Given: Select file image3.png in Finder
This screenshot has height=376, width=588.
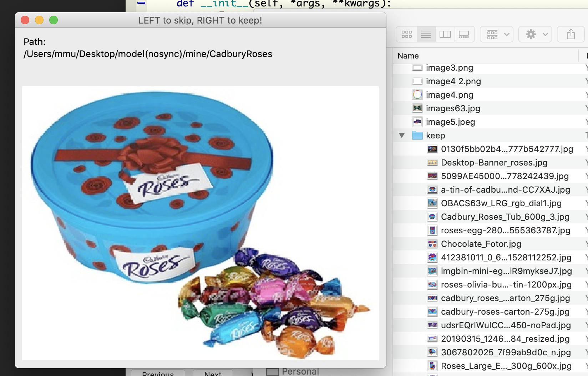Looking at the screenshot, I should point(449,68).
